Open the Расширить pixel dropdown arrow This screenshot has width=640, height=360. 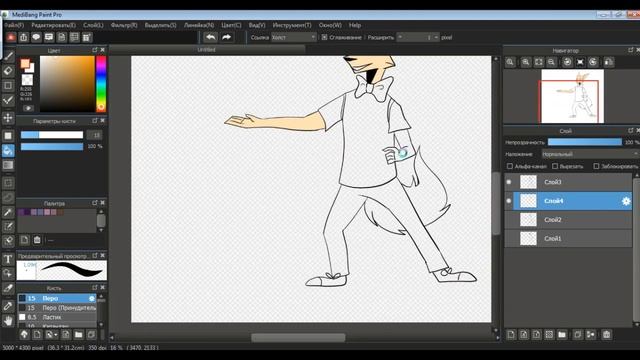436,37
